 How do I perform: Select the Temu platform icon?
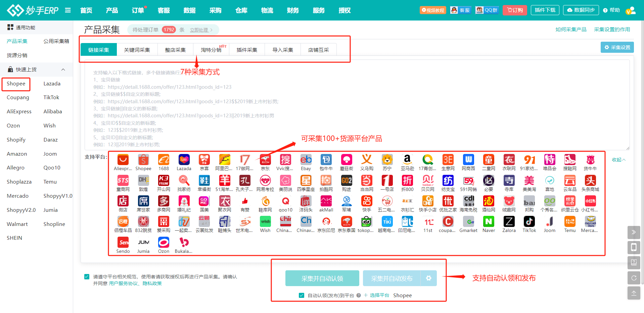click(x=570, y=222)
